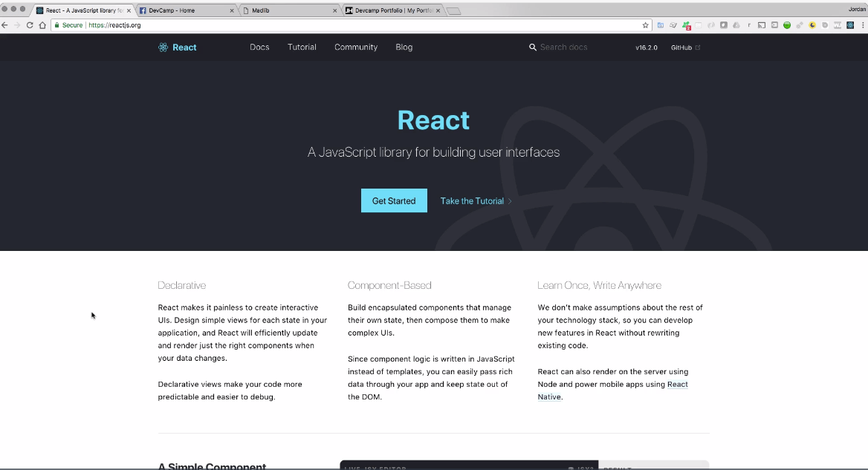
Task: Bookmark page with the star icon
Action: [x=646, y=25]
